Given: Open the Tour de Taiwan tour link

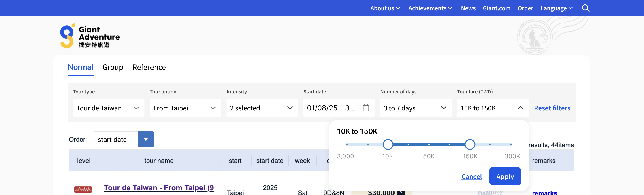Looking at the screenshot, I should (x=159, y=188).
